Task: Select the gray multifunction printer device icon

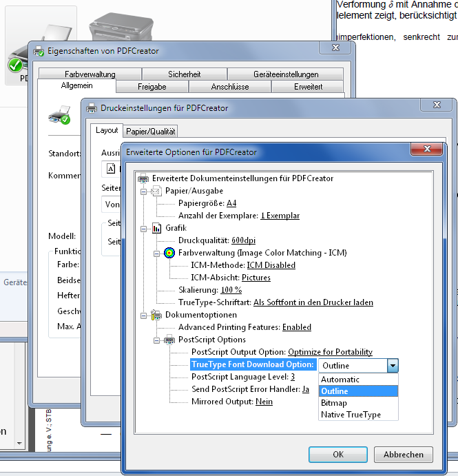Action: tap(121, 27)
